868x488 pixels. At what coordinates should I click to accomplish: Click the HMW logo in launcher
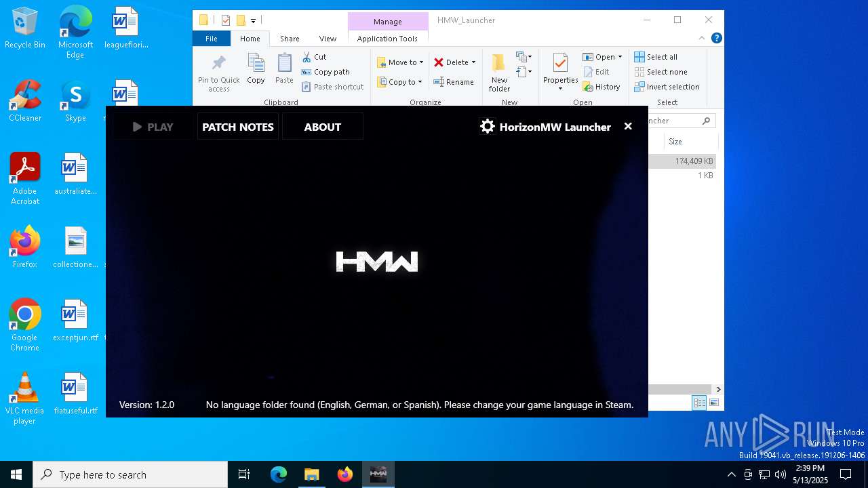click(377, 262)
